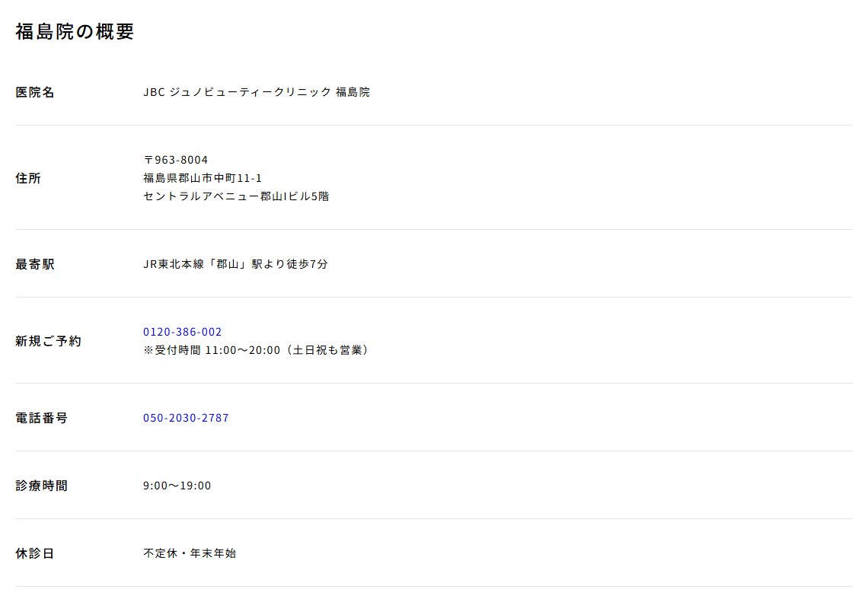Select building line セントラルアベニュー郡山Iビル5階
This screenshot has width=868, height=602.
(x=236, y=196)
